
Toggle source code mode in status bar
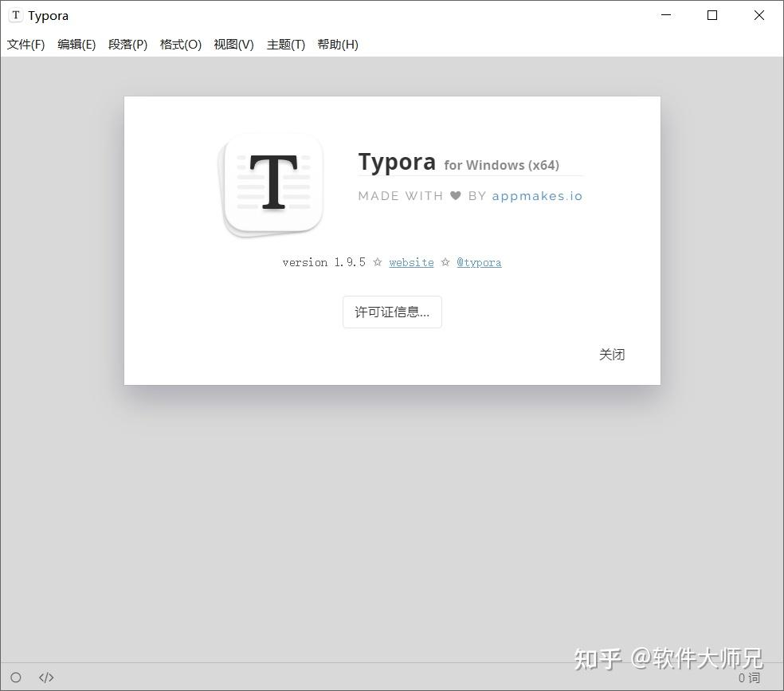coord(45,677)
